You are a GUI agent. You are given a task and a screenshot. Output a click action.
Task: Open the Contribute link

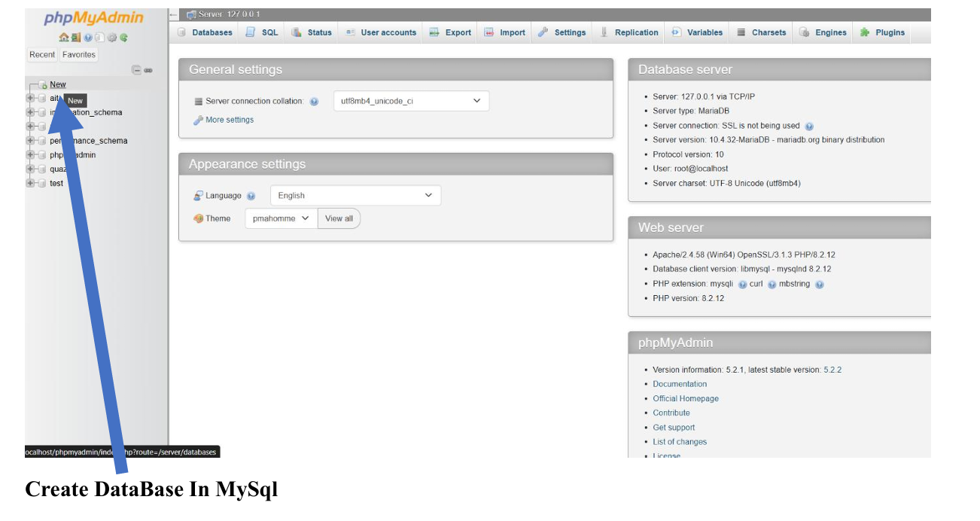[x=671, y=413]
